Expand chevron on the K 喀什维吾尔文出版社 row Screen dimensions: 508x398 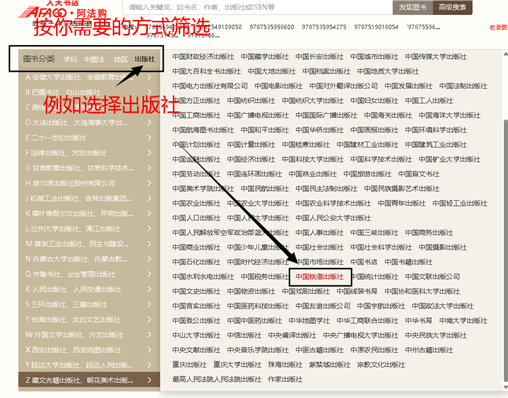[x=149, y=214]
